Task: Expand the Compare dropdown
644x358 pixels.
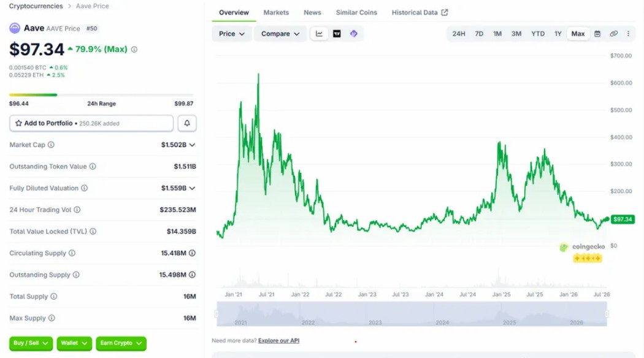Action: [x=280, y=34]
